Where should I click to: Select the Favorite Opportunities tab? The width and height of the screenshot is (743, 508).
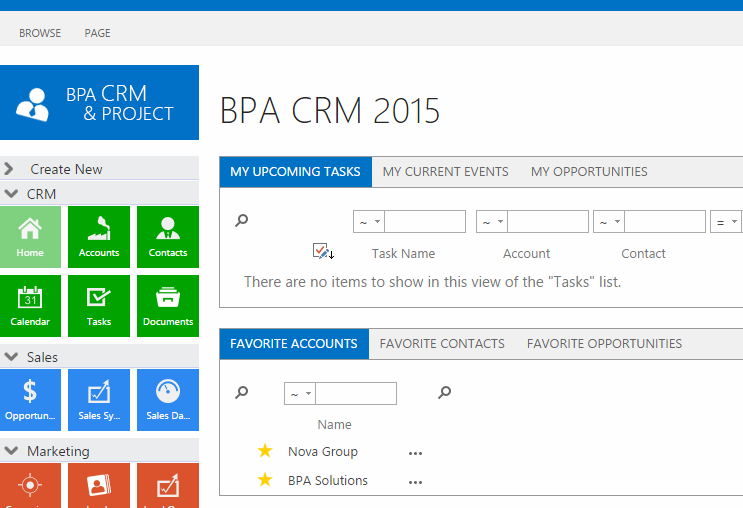coord(604,344)
